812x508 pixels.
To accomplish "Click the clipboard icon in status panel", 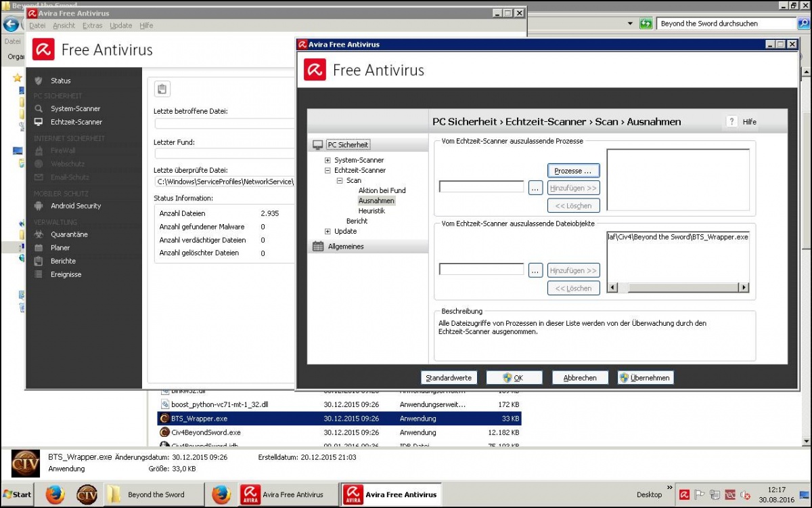I will (x=162, y=89).
